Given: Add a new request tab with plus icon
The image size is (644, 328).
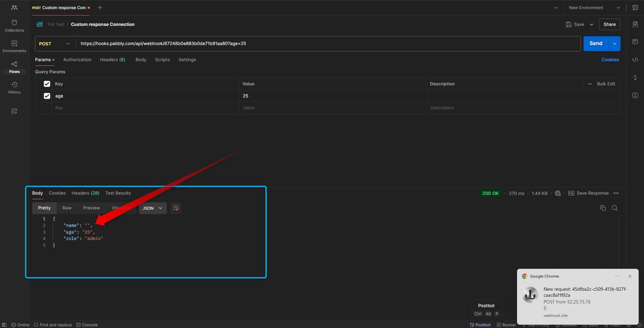Looking at the screenshot, I should coord(100,8).
